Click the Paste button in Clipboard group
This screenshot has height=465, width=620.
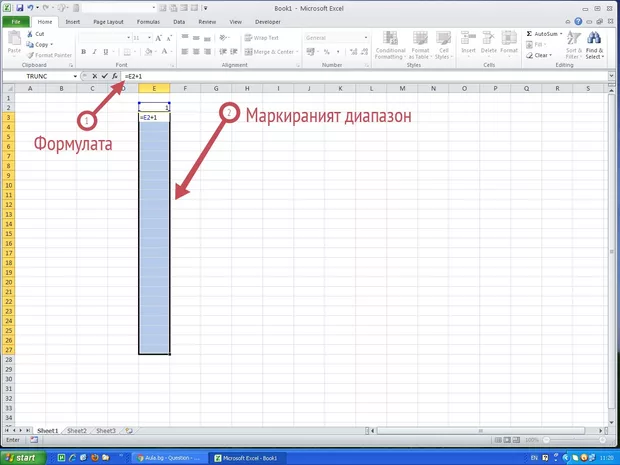pos(14,43)
